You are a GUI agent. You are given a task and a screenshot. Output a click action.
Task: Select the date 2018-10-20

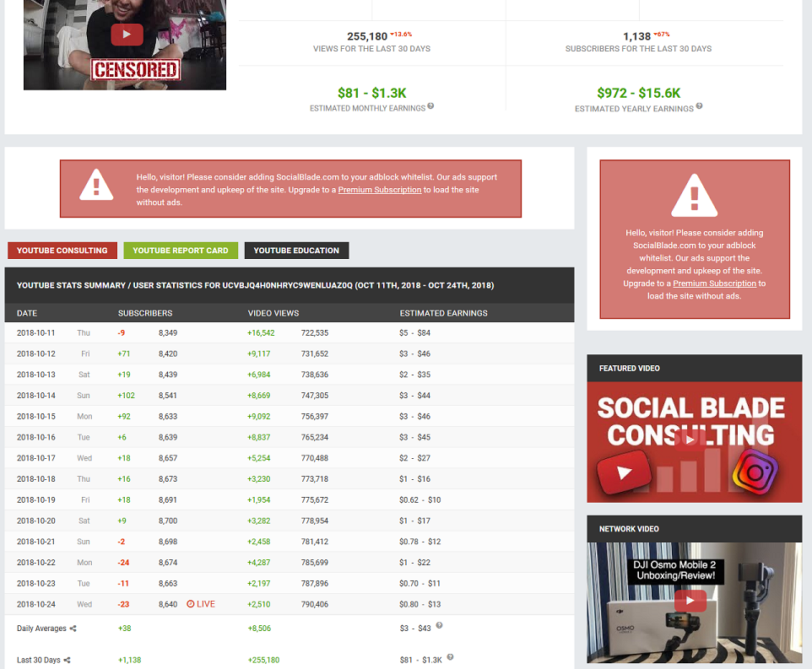35,521
